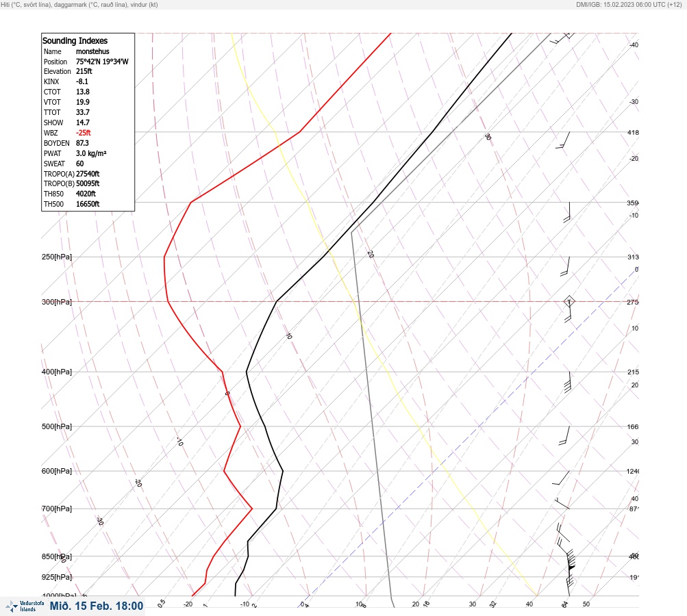Screen dimensions: 687x616
Task: Click the wind barb at the 600 hPa level
Action: pyautogui.click(x=561, y=478)
